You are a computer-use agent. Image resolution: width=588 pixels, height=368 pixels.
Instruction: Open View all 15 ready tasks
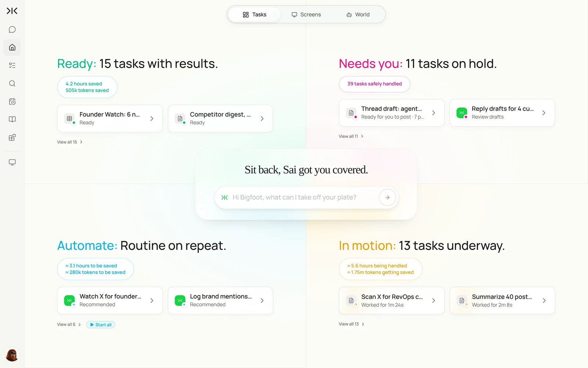[x=70, y=142]
